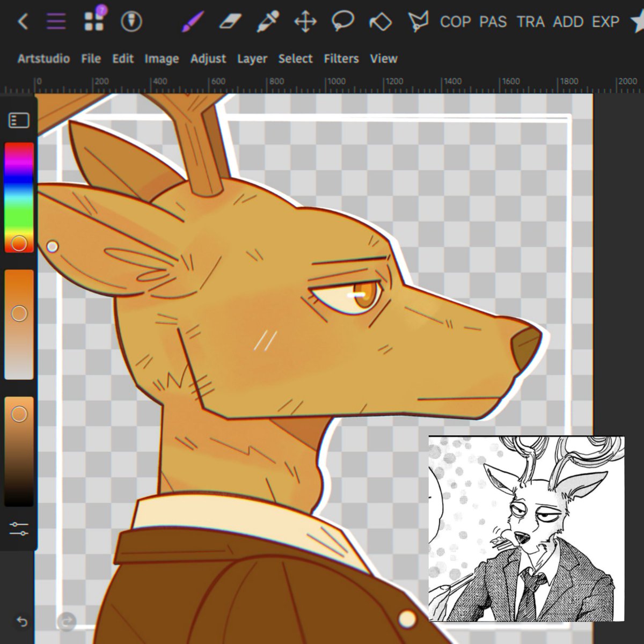This screenshot has height=644, width=644.
Task: Select the vector Pen tool
Action: tap(418, 21)
